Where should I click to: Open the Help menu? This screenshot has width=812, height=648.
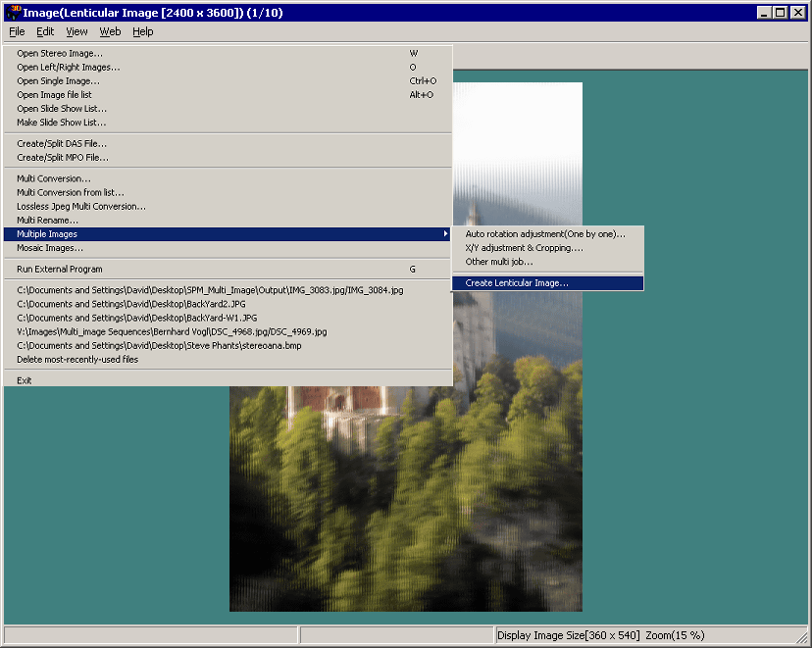pyautogui.click(x=143, y=31)
